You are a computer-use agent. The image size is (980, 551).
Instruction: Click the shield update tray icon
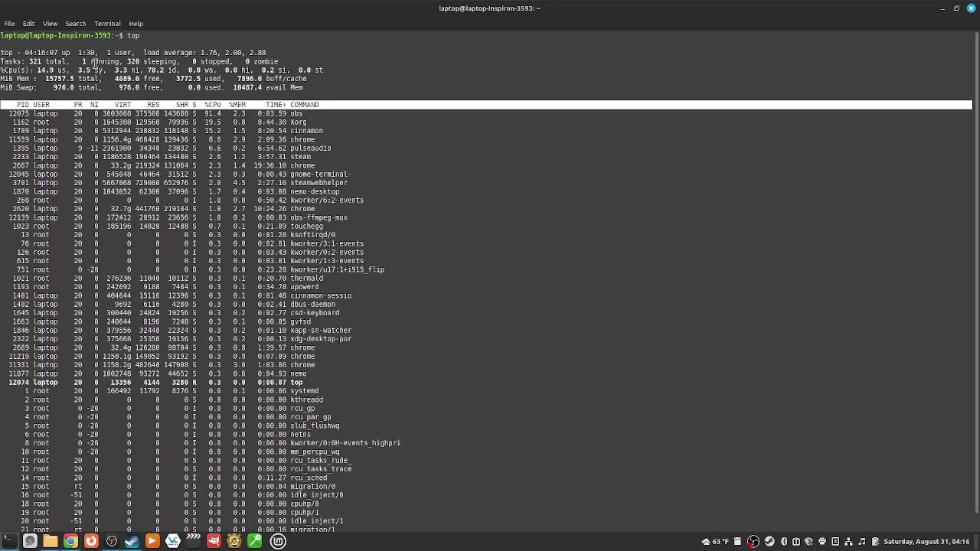[808, 542]
